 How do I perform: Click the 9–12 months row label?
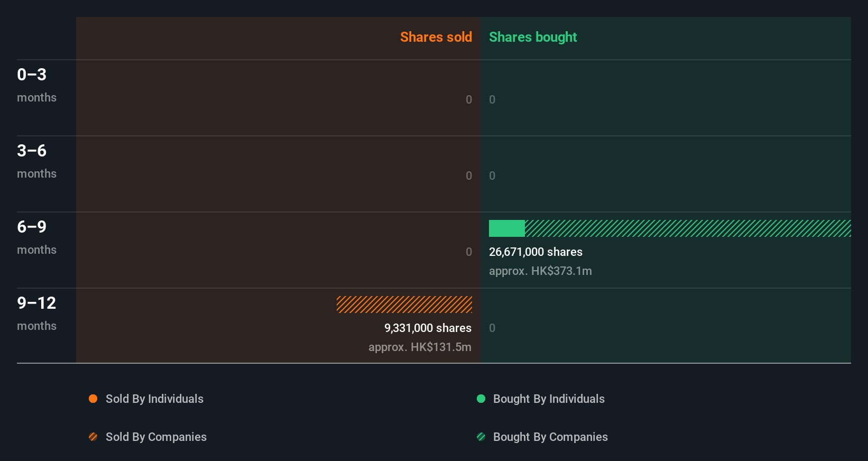click(36, 313)
